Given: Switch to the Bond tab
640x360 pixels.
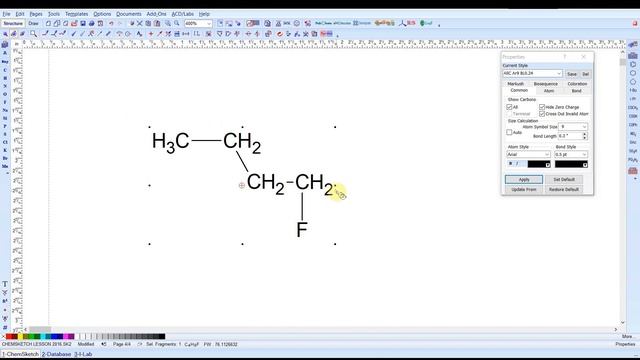Looking at the screenshot, I should click(576, 91).
